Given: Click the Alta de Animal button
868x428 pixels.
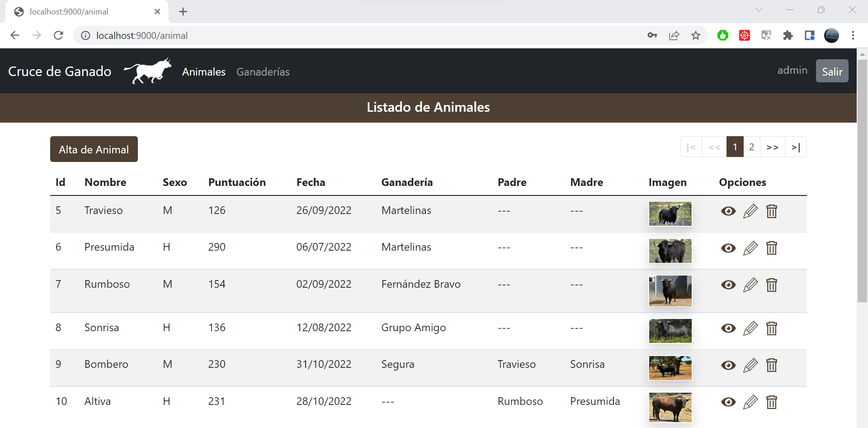Looking at the screenshot, I should click(94, 149).
